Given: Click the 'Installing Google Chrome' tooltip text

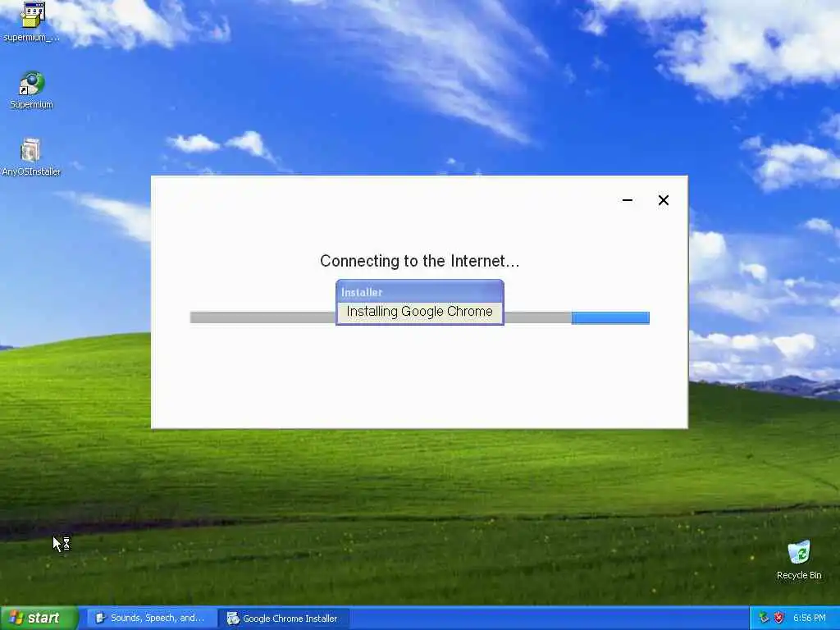Looking at the screenshot, I should 419,312.
